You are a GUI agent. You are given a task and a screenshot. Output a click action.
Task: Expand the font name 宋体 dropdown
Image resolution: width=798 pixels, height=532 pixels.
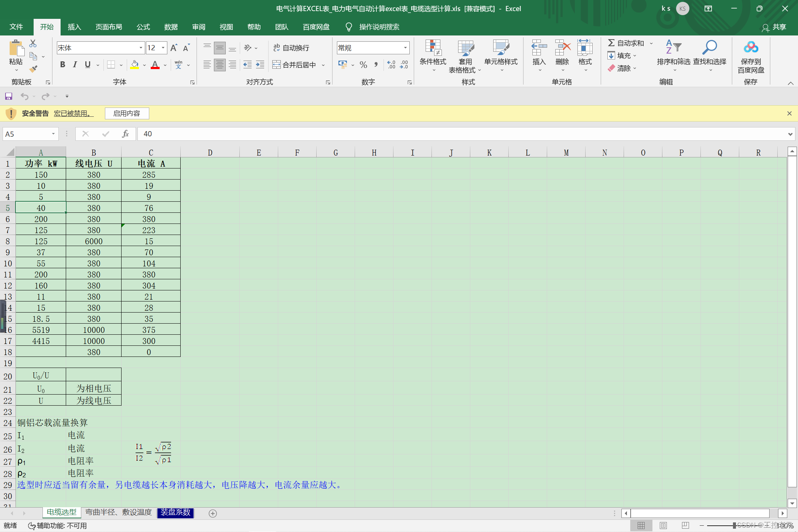click(141, 48)
